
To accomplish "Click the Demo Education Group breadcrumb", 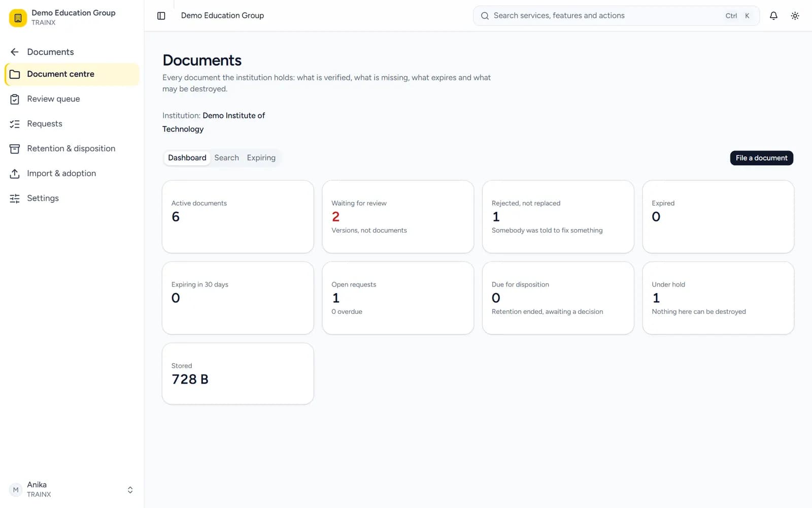I will tap(222, 16).
